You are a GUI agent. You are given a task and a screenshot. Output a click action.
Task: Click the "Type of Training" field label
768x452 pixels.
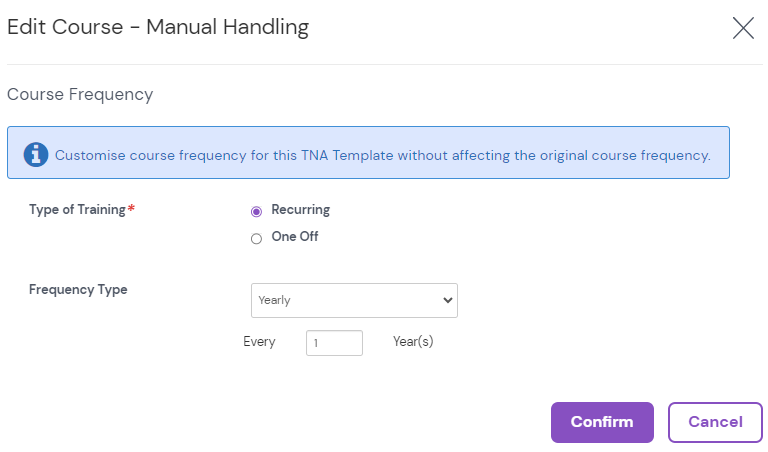tap(77, 210)
